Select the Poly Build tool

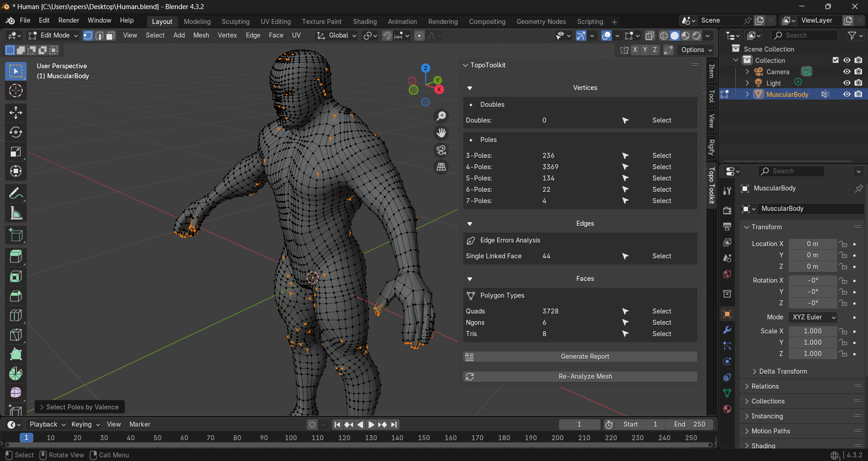16,354
